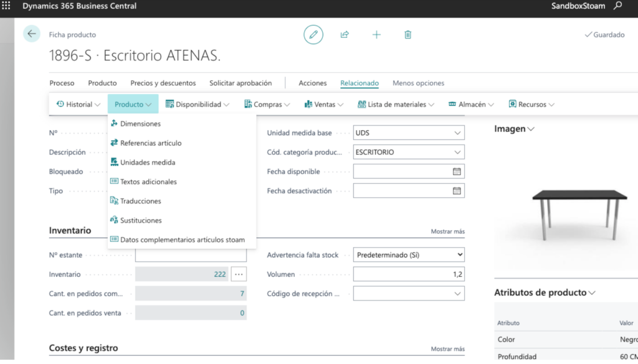Open the app launcher waffle icon

point(6,6)
